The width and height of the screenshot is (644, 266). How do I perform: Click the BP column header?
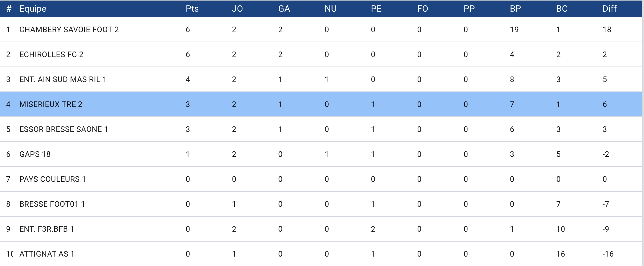515,9
